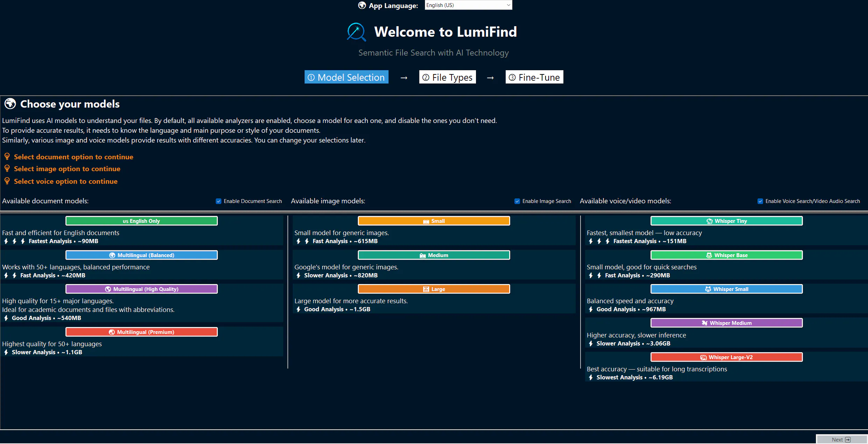
Task: Click the arrow icon inside the Next button
Action: point(848,439)
